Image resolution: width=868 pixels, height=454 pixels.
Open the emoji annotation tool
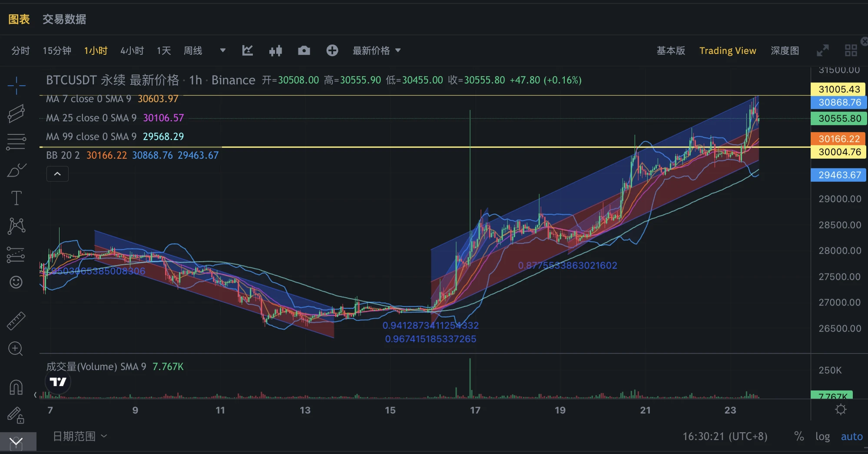(16, 282)
